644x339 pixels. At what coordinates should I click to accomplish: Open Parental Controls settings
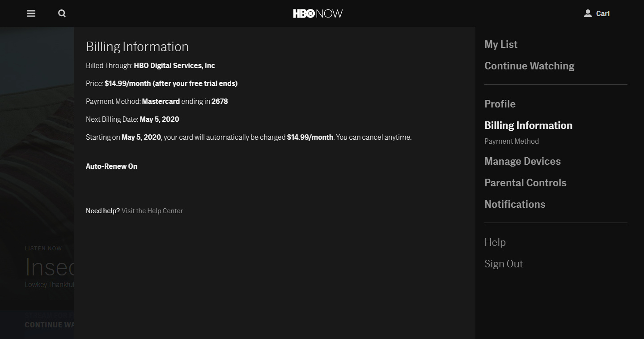click(525, 183)
